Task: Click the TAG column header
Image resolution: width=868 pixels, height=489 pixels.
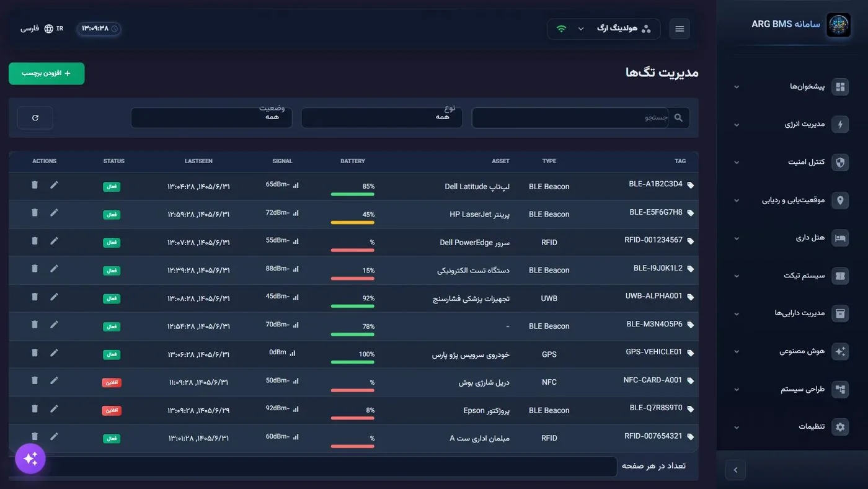Action: [680, 161]
